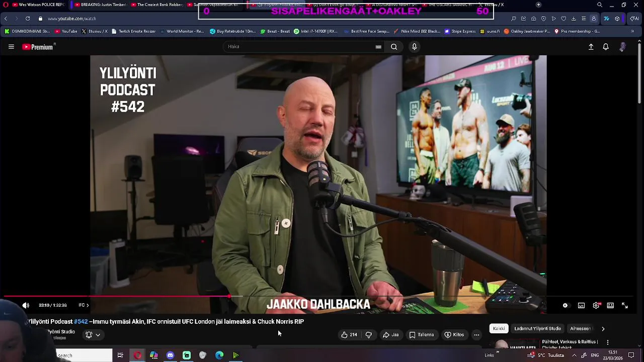Switch to BREAKING: Justin Timber tab
Image resolution: width=644 pixels, height=362 pixels.
[101, 5]
